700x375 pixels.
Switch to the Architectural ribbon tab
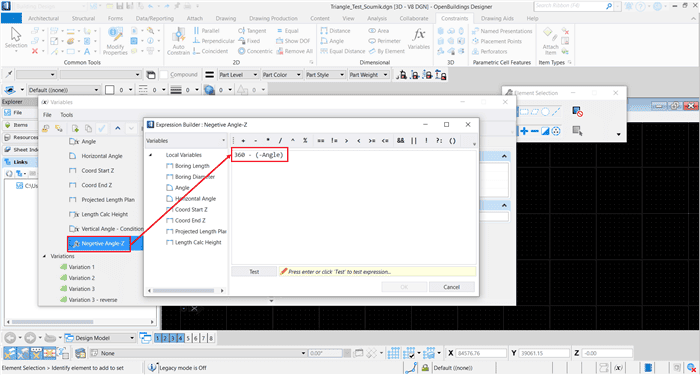pos(44,18)
